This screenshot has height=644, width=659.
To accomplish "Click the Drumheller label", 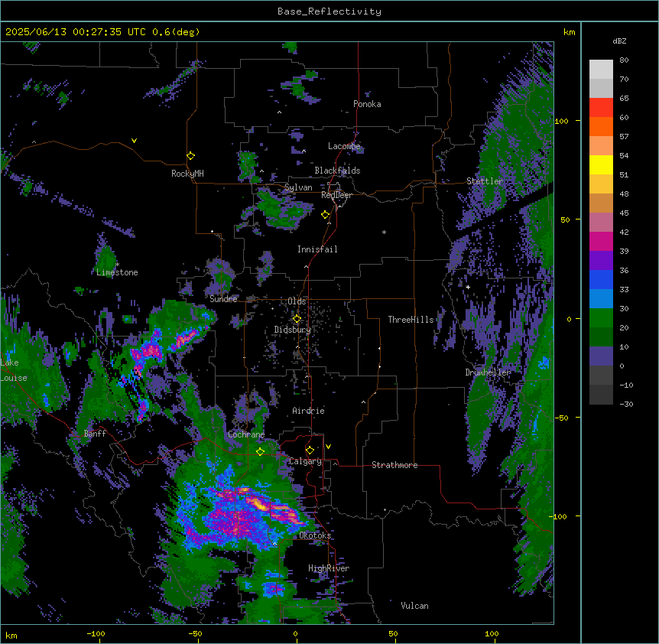I will (488, 372).
